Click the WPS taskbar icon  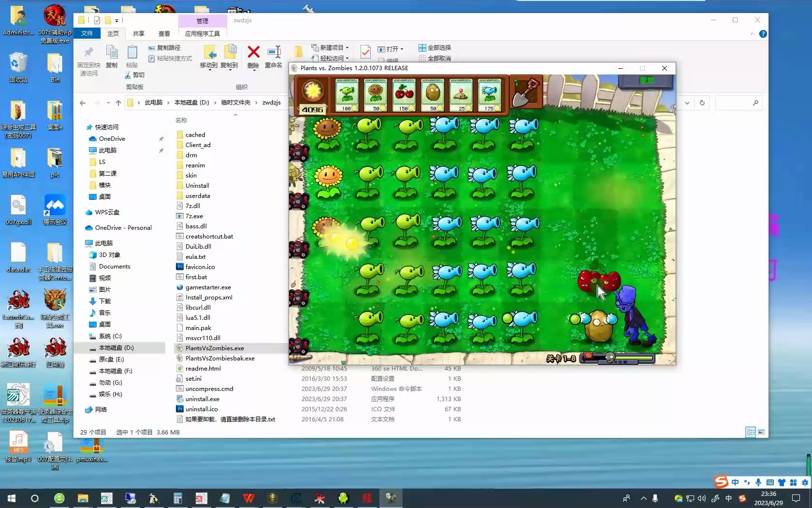pyautogui.click(x=248, y=498)
